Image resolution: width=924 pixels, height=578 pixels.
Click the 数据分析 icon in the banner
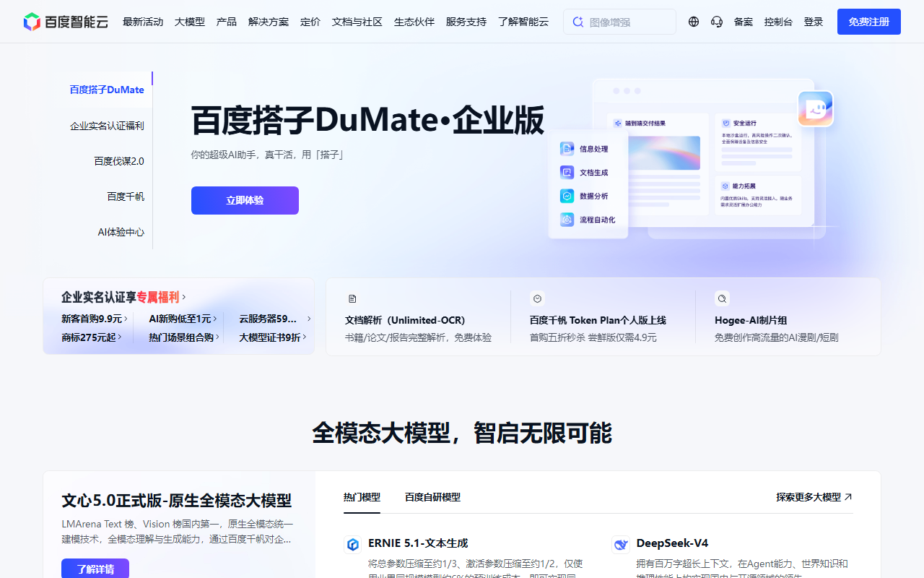[x=567, y=196]
